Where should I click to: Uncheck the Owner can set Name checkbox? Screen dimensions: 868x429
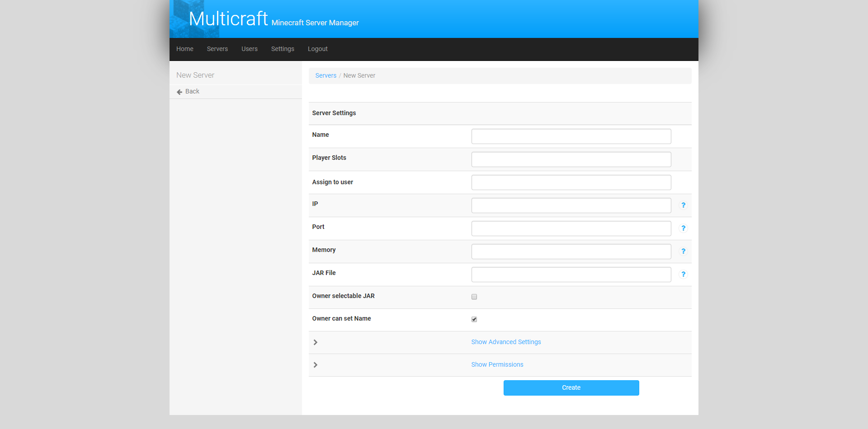pyautogui.click(x=474, y=319)
